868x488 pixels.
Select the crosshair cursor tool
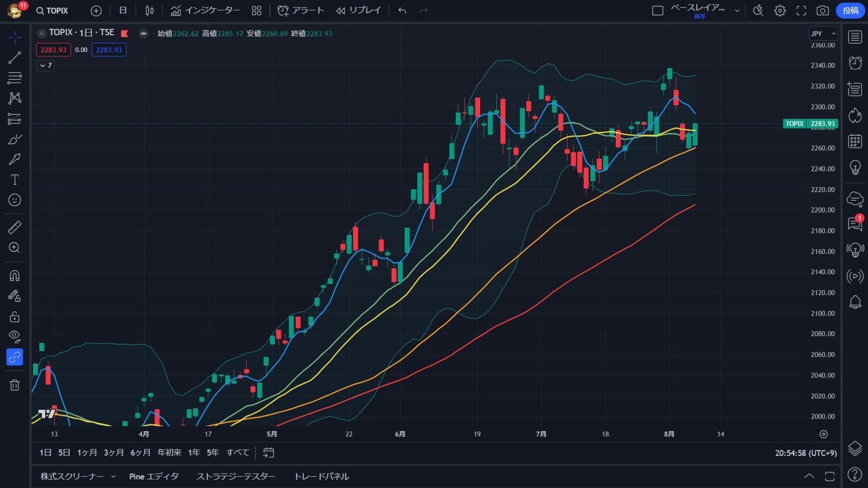[15, 37]
